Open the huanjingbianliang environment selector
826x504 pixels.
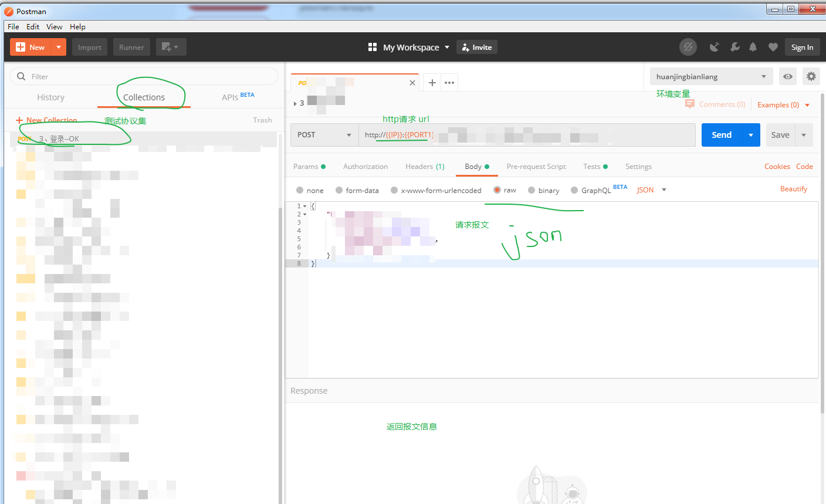[711, 76]
